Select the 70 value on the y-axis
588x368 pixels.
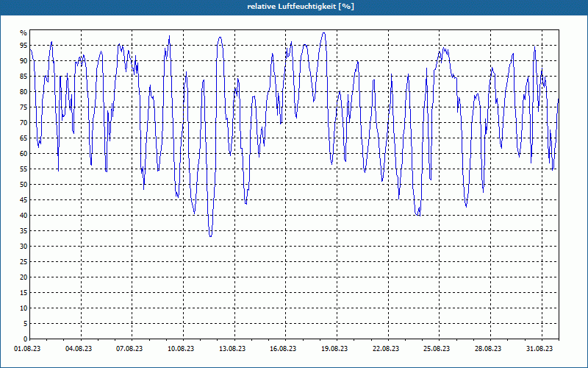click(x=24, y=122)
